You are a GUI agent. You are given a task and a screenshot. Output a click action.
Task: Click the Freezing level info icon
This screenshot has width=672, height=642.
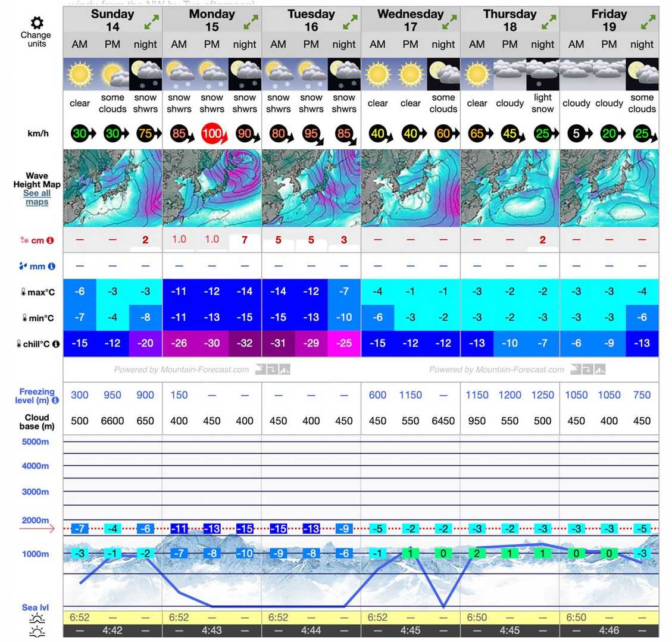pos(55,400)
